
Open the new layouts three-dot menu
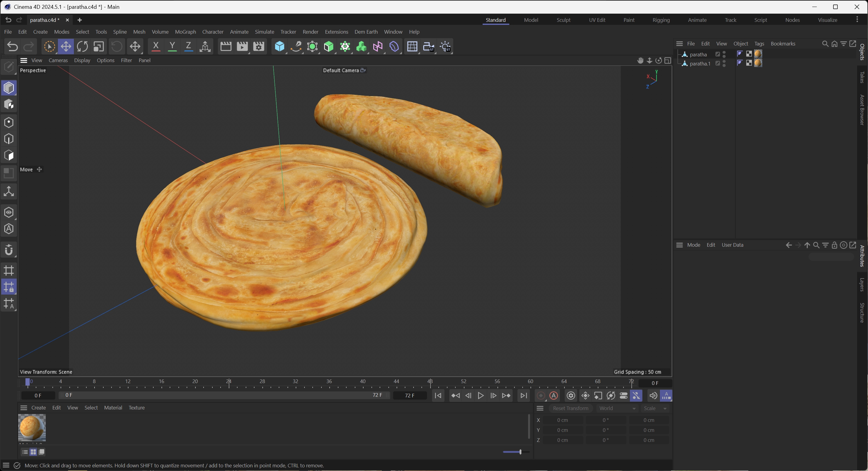click(x=857, y=20)
